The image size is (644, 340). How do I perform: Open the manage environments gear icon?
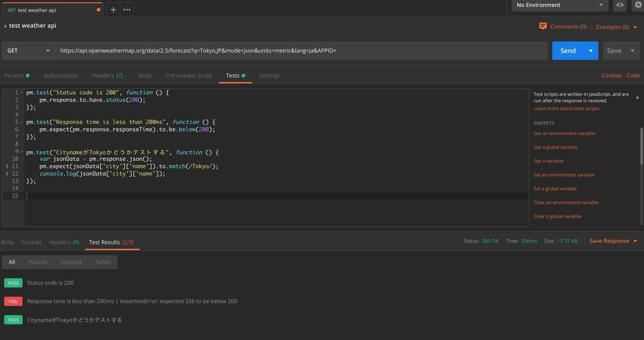point(638,5)
